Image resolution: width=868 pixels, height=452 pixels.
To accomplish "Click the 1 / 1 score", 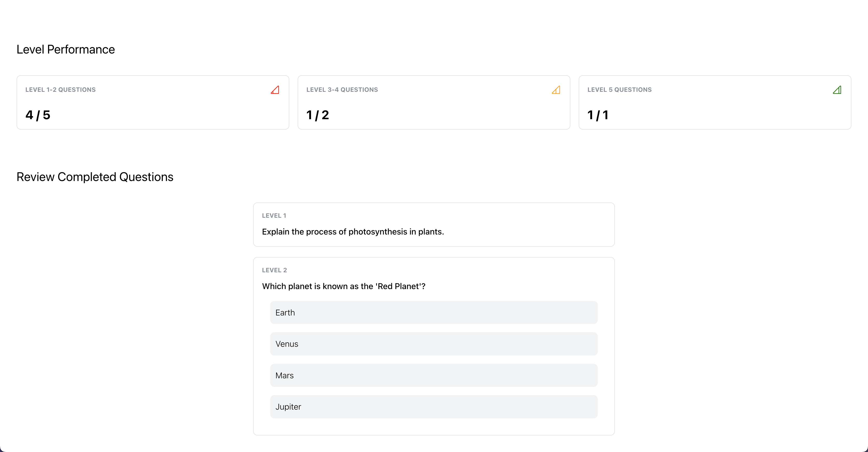I will pyautogui.click(x=598, y=115).
